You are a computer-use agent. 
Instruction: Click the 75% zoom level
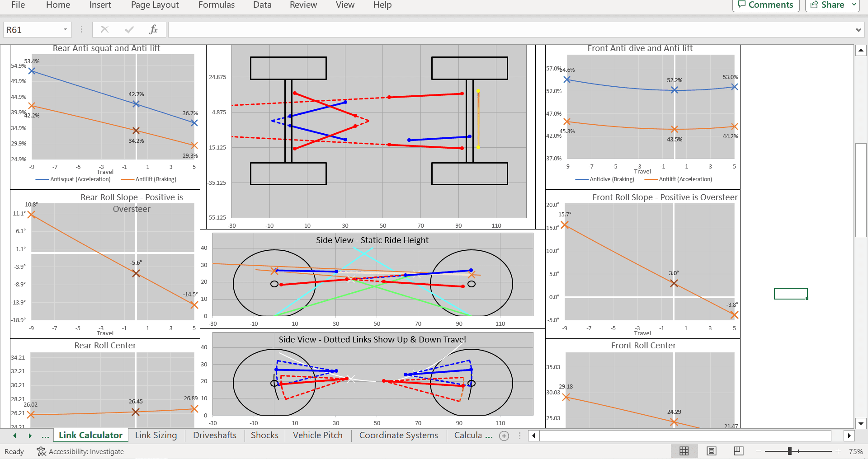coord(856,451)
